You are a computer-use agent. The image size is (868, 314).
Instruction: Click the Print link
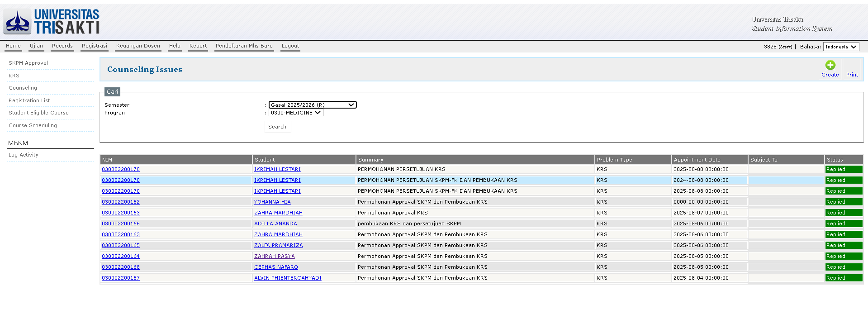[852, 75]
